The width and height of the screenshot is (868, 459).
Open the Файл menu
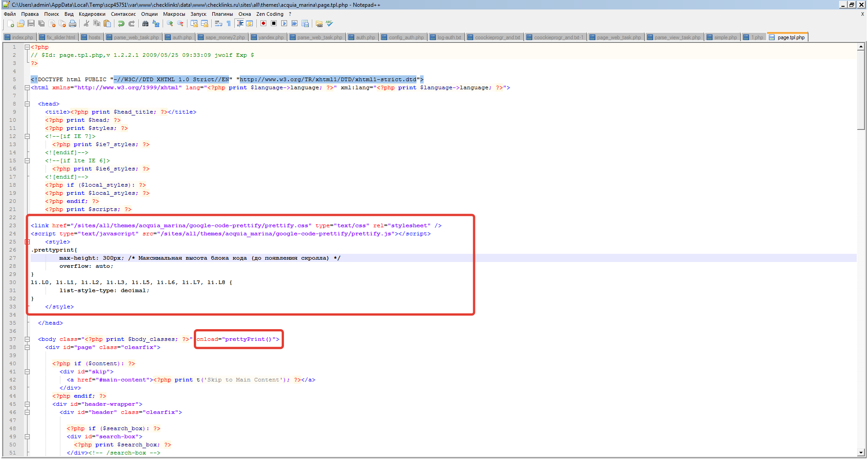coord(10,14)
